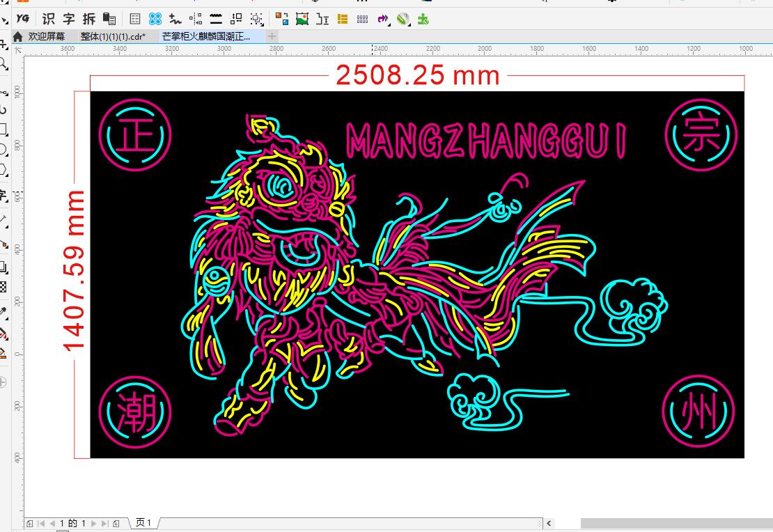Open the list options icon in the toolbar
Image resolution: width=773 pixels, height=532 pixels.
point(134,19)
